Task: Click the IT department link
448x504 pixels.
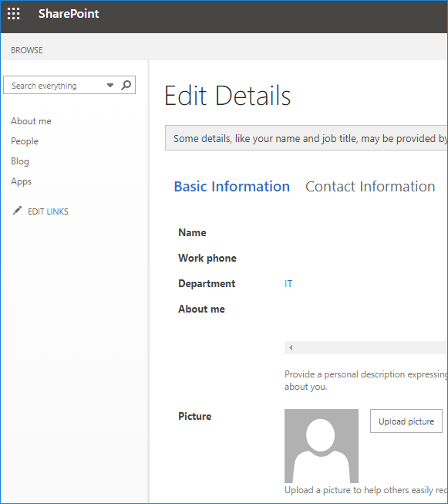Action: 288,284
